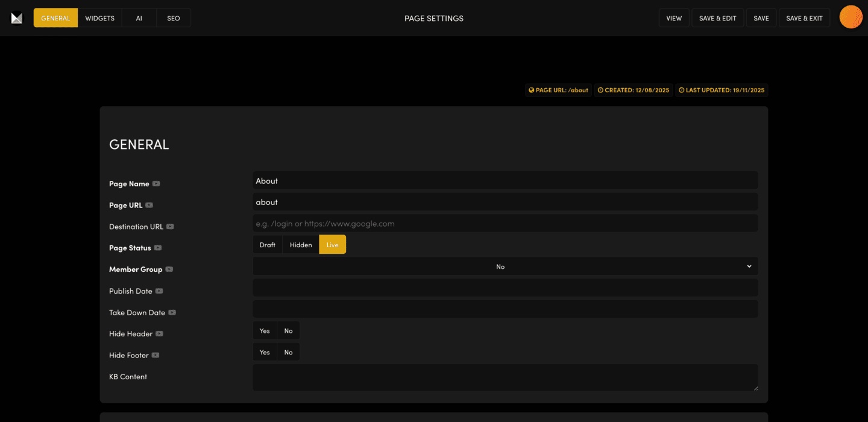Click the KB Content text area
The width and height of the screenshot is (868, 422).
(x=505, y=377)
